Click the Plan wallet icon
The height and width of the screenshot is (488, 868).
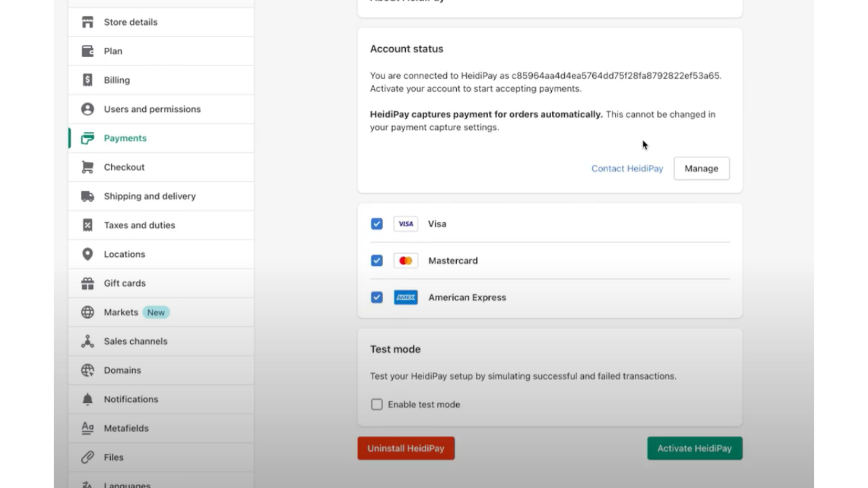pyautogui.click(x=87, y=51)
